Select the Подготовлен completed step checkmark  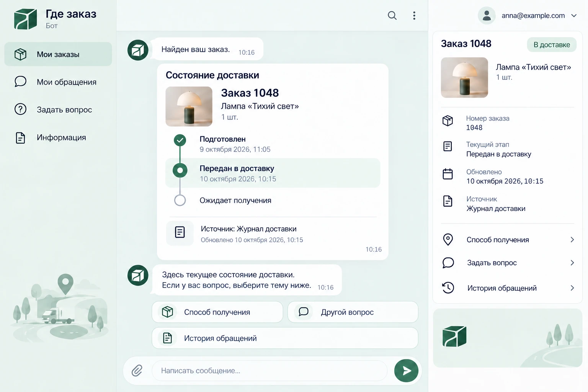[180, 140]
